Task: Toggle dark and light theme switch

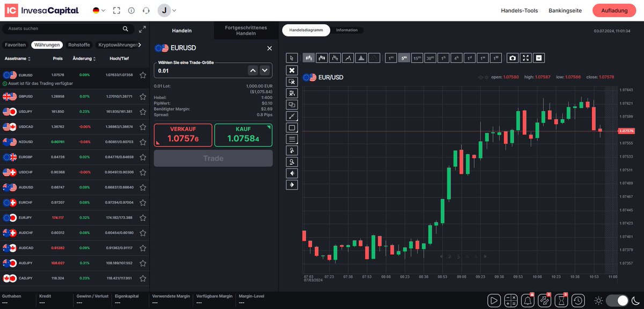Action: tap(618, 300)
